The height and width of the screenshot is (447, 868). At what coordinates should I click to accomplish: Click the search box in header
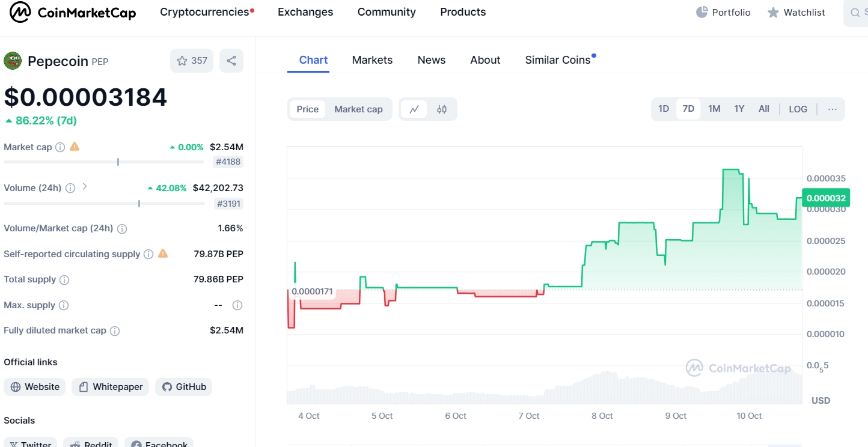click(856, 13)
